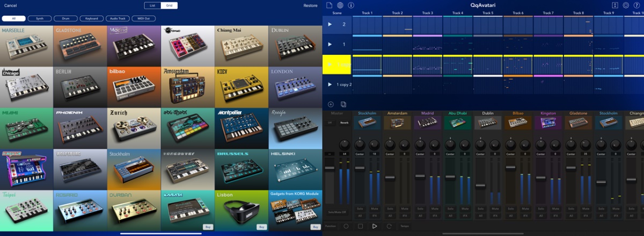Adjust the Master volume fader
The height and width of the screenshot is (236, 644).
tap(330, 168)
